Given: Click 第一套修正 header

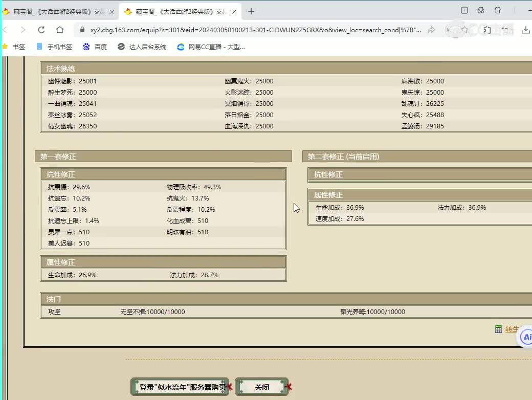Looking at the screenshot, I should click(x=164, y=157).
